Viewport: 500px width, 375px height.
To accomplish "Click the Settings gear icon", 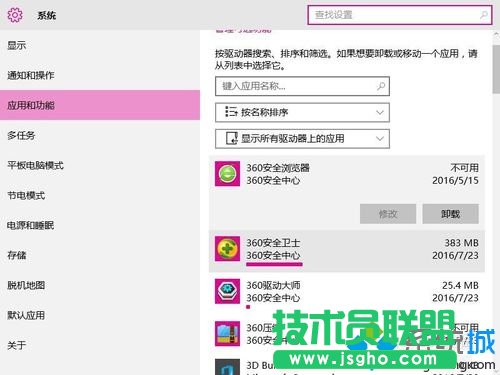I will [15, 15].
